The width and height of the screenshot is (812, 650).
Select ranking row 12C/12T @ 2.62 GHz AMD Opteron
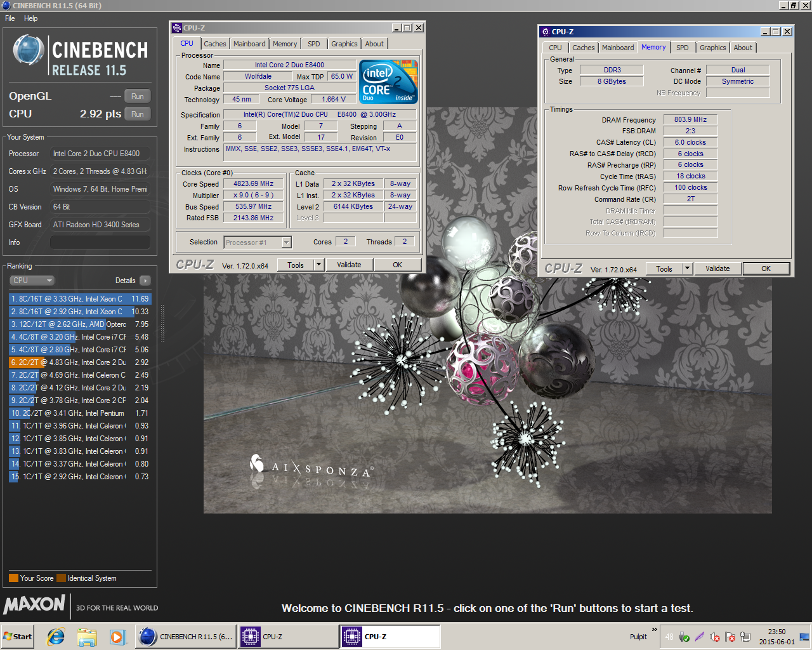[x=80, y=324]
